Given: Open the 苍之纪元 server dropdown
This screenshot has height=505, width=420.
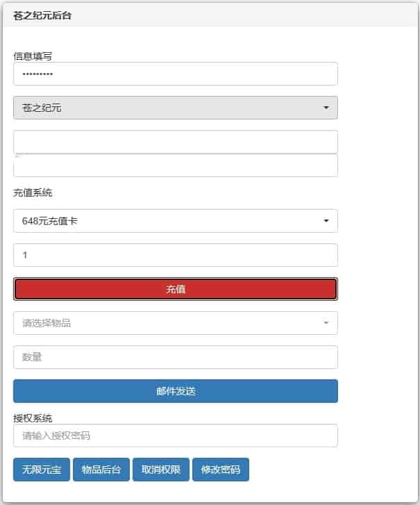Looking at the screenshot, I should tap(175, 108).
